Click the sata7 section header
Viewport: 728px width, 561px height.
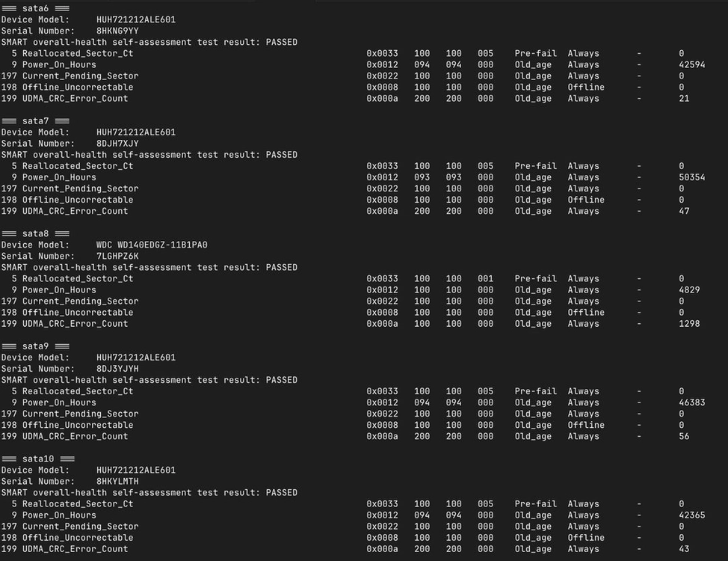tap(35, 121)
